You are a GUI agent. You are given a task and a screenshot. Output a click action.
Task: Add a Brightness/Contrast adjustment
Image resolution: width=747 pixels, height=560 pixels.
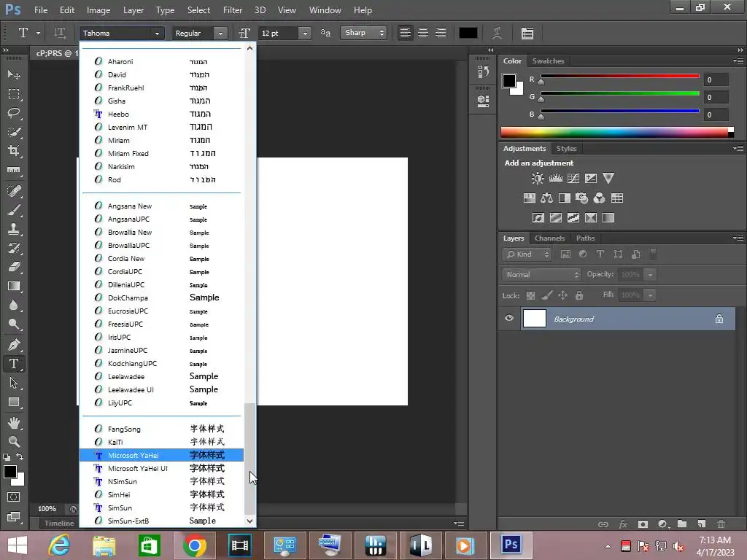(x=538, y=179)
